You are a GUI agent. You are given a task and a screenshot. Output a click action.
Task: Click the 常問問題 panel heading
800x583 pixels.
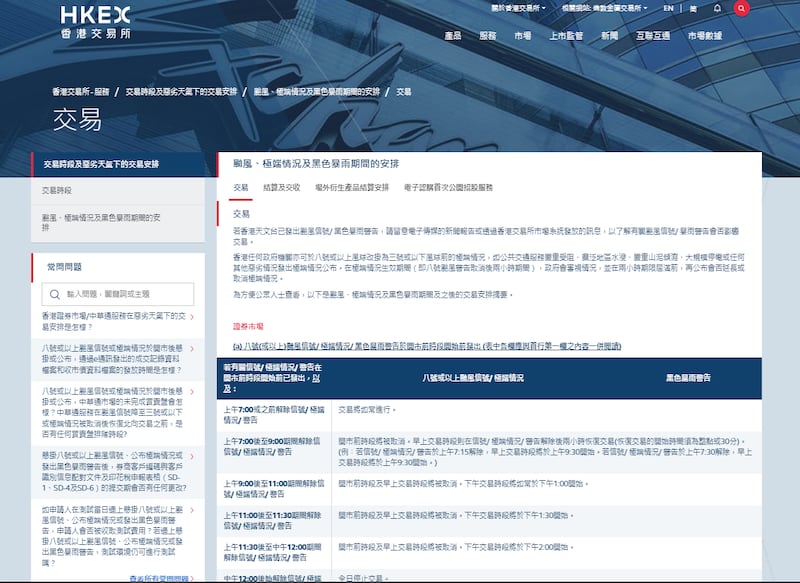[x=64, y=267]
